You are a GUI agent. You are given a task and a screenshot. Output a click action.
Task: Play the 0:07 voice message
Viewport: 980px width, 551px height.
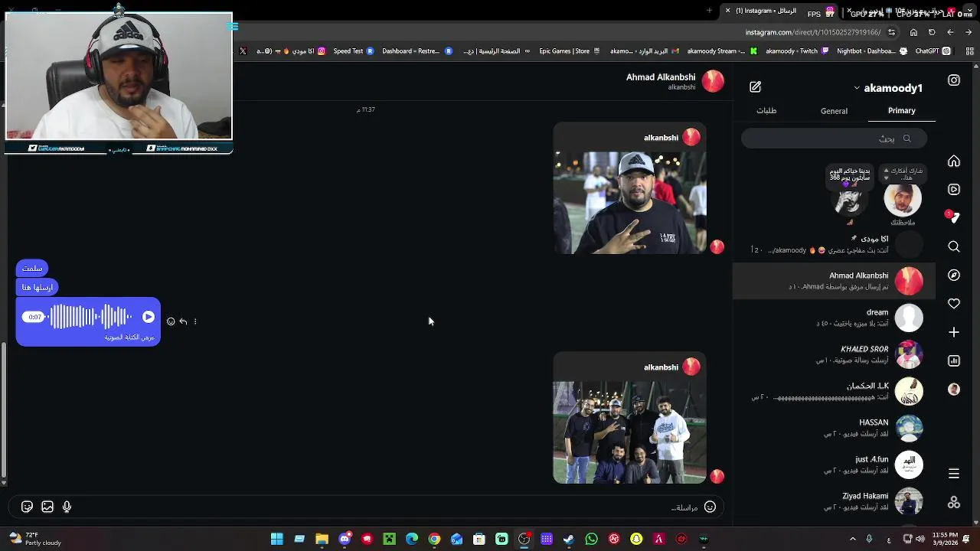coord(149,317)
